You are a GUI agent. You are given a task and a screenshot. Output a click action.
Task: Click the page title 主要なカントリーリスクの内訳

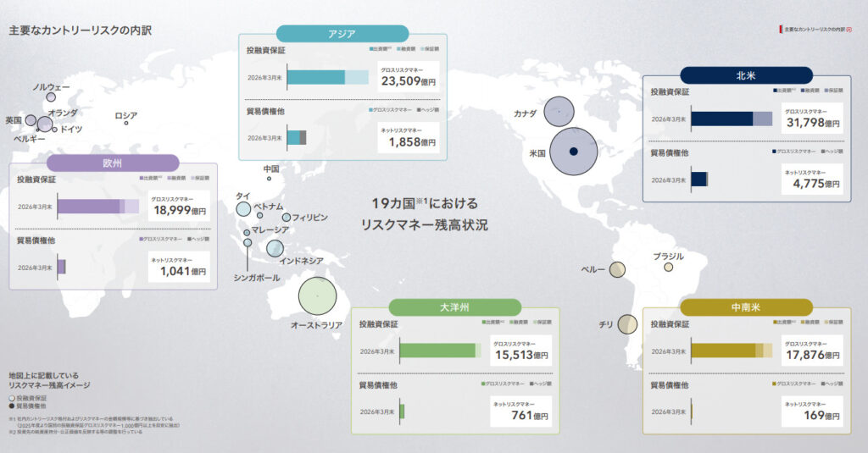pos(81,30)
